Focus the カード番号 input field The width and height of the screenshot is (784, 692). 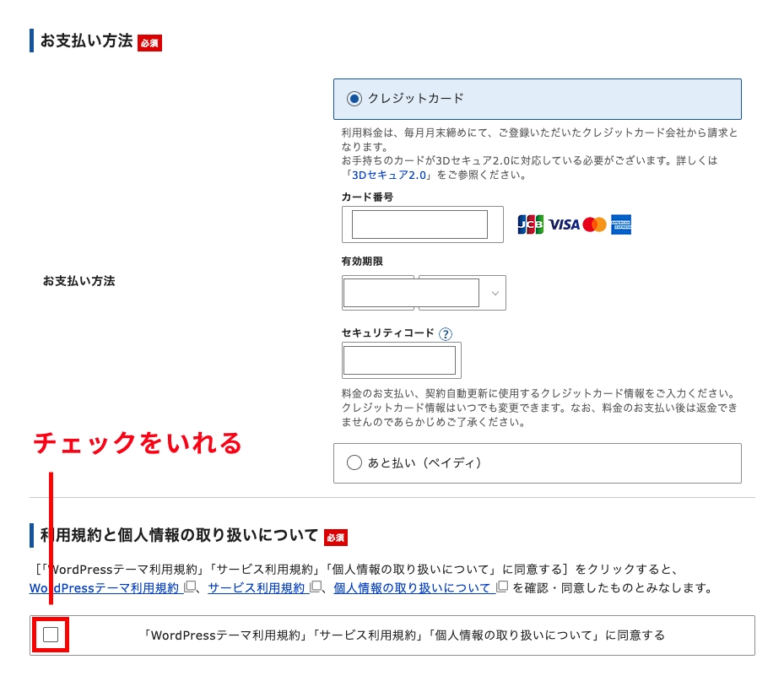coord(419,224)
